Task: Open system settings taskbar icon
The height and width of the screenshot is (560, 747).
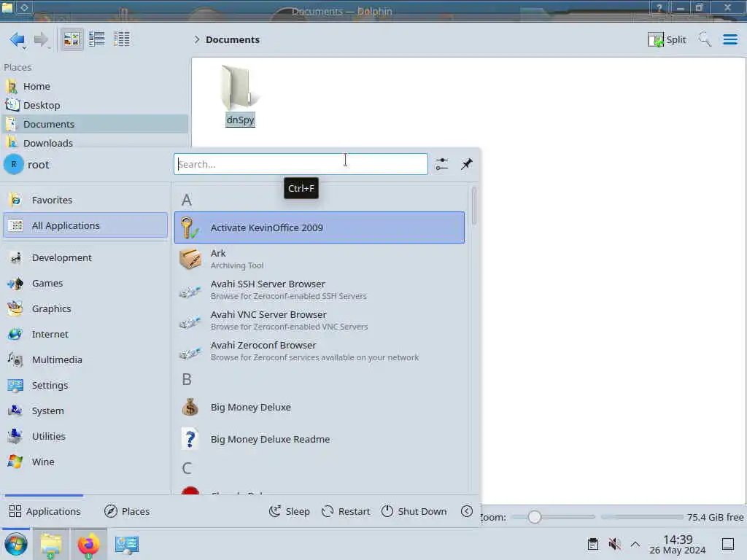Action: pyautogui.click(x=127, y=544)
